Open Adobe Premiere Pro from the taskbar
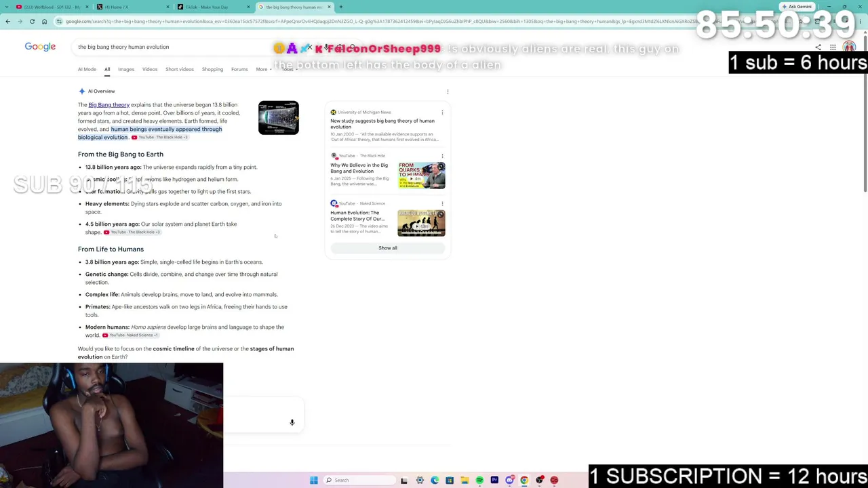 (494, 481)
